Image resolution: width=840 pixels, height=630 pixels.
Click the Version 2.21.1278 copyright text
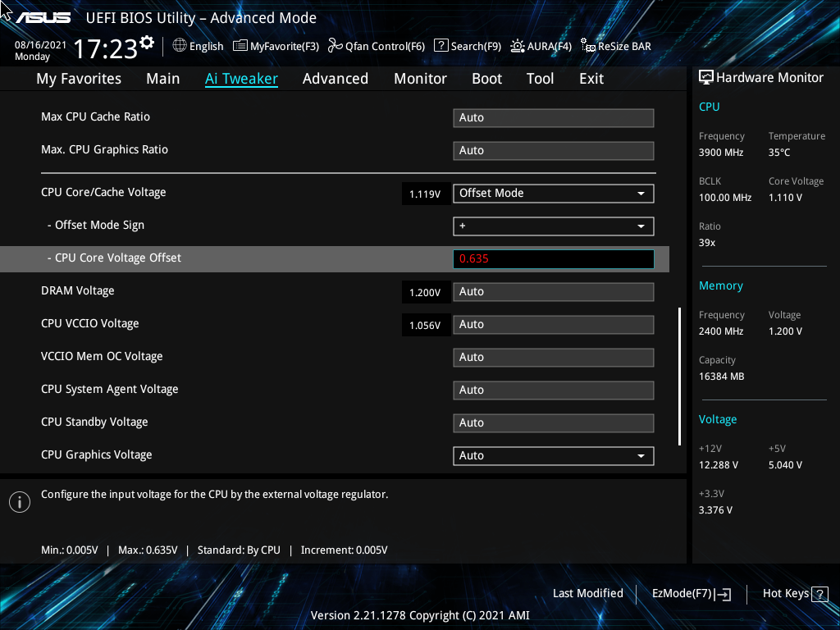click(420, 615)
